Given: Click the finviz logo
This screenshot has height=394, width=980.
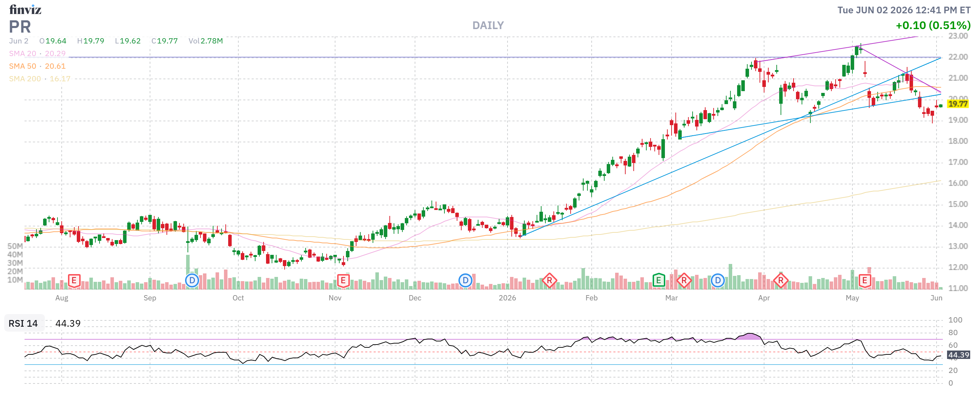Looking at the screenshot, I should 25,9.
